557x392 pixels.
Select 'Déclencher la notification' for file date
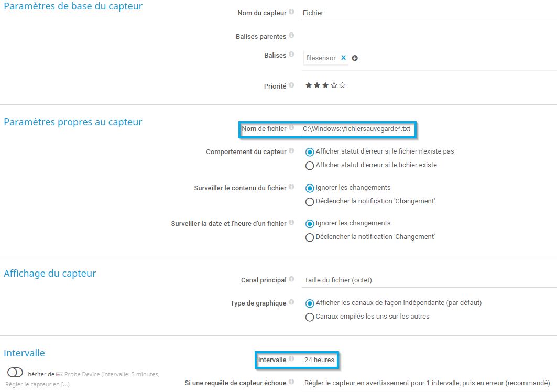pyautogui.click(x=310, y=237)
